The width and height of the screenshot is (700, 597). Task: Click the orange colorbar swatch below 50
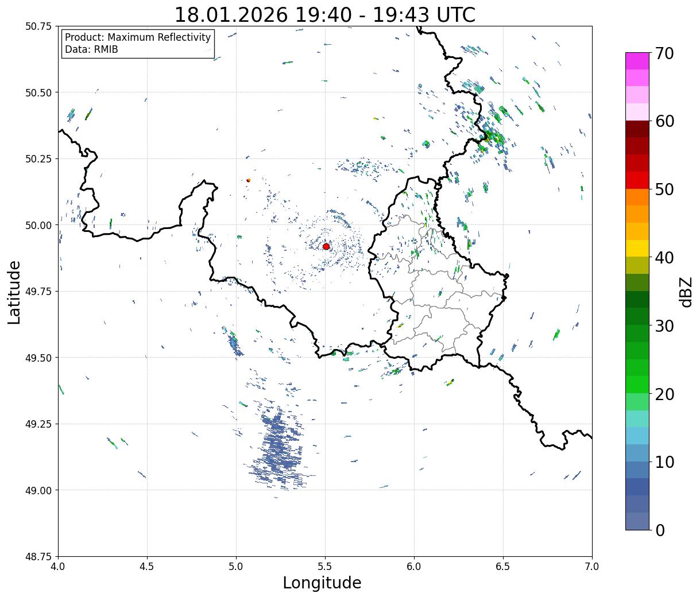click(637, 197)
